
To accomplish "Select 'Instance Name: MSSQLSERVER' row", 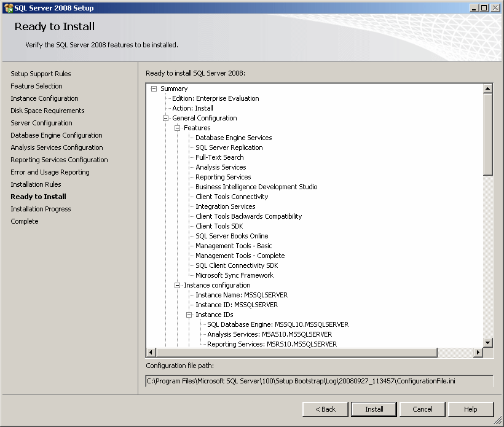I will (242, 296).
